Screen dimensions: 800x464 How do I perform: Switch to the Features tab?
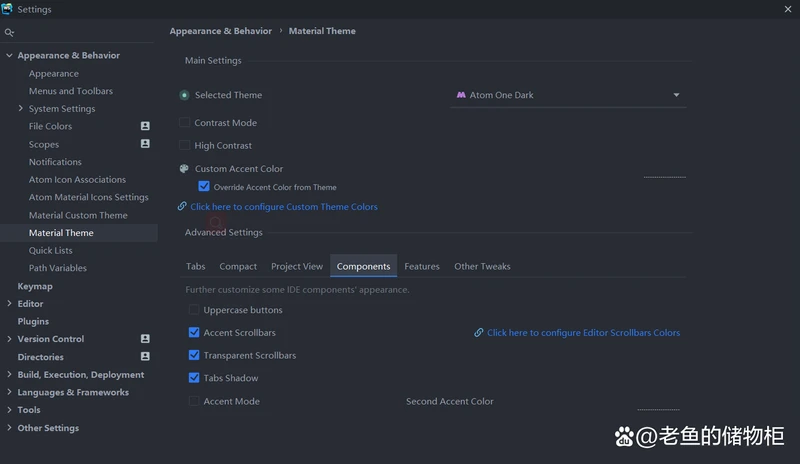(x=421, y=266)
